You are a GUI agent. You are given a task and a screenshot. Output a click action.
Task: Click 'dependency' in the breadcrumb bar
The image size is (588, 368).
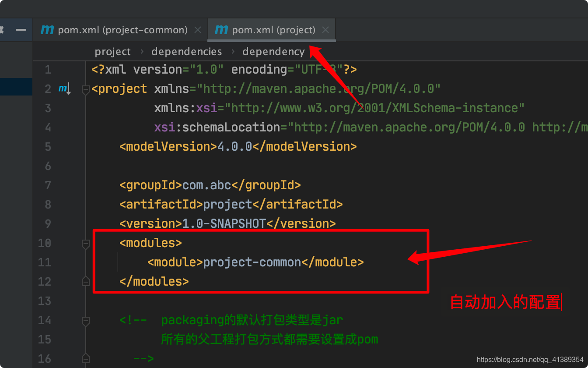273,52
